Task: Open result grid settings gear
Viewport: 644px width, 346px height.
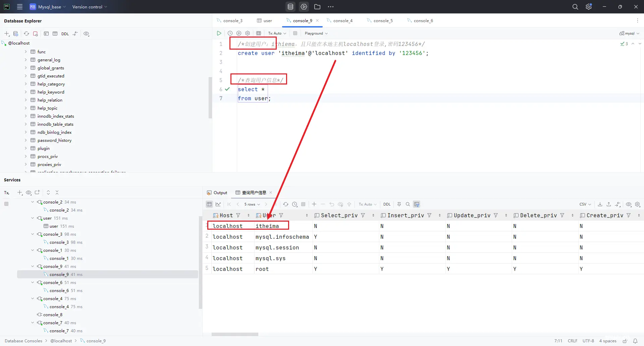Action: coord(638,204)
